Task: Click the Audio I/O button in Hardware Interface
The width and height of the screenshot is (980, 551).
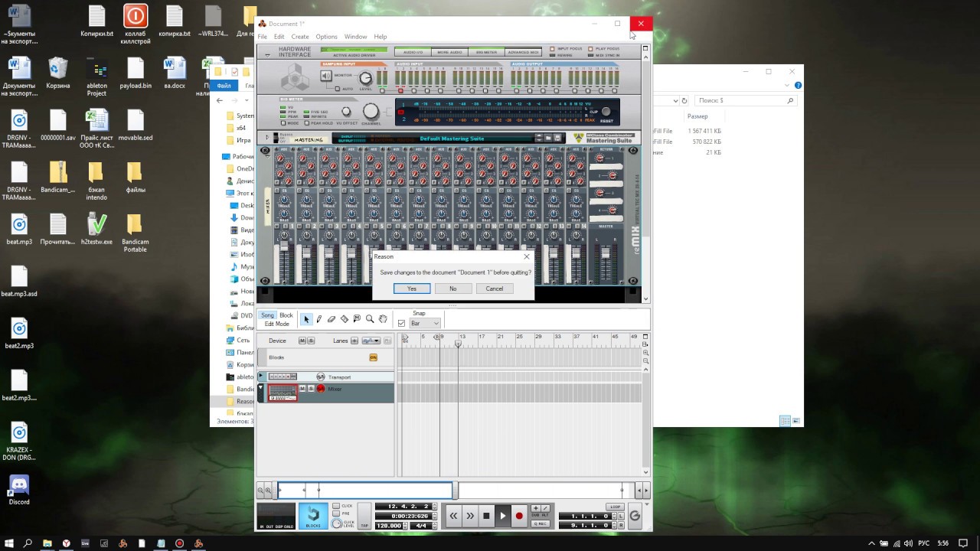Action: click(412, 52)
